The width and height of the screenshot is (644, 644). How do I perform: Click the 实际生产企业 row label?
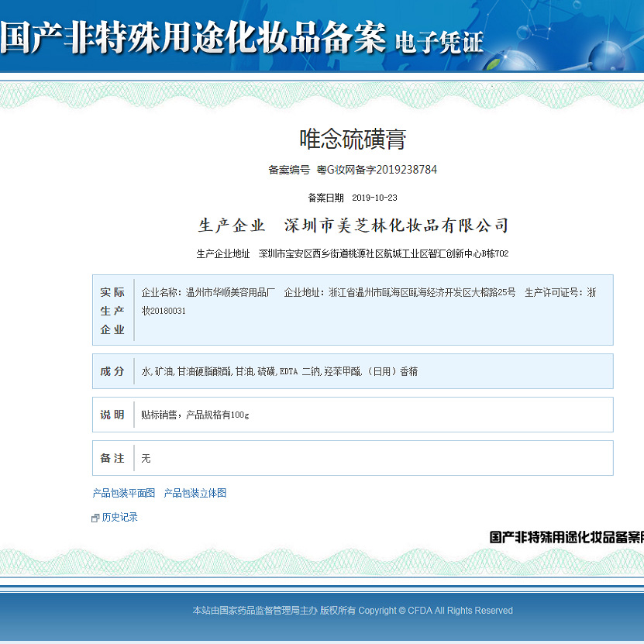[x=112, y=311]
